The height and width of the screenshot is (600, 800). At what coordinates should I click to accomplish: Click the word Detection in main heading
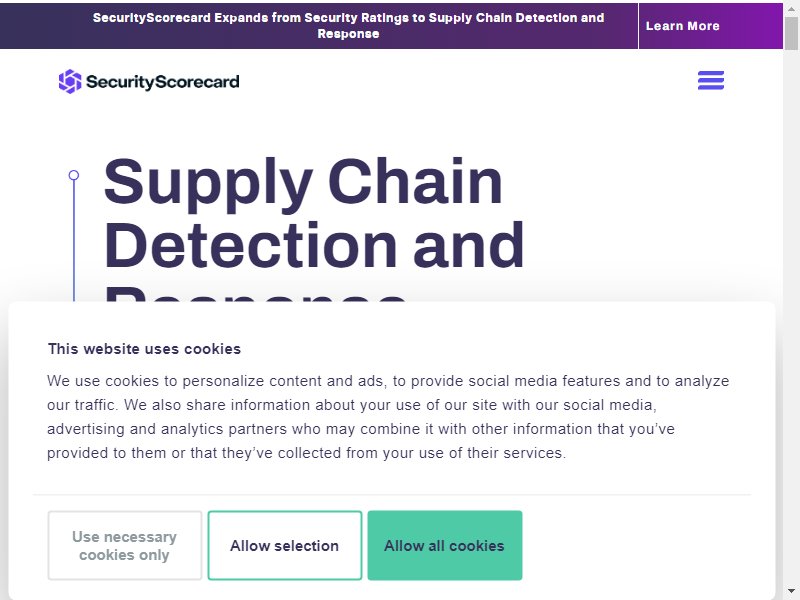[x=251, y=246]
